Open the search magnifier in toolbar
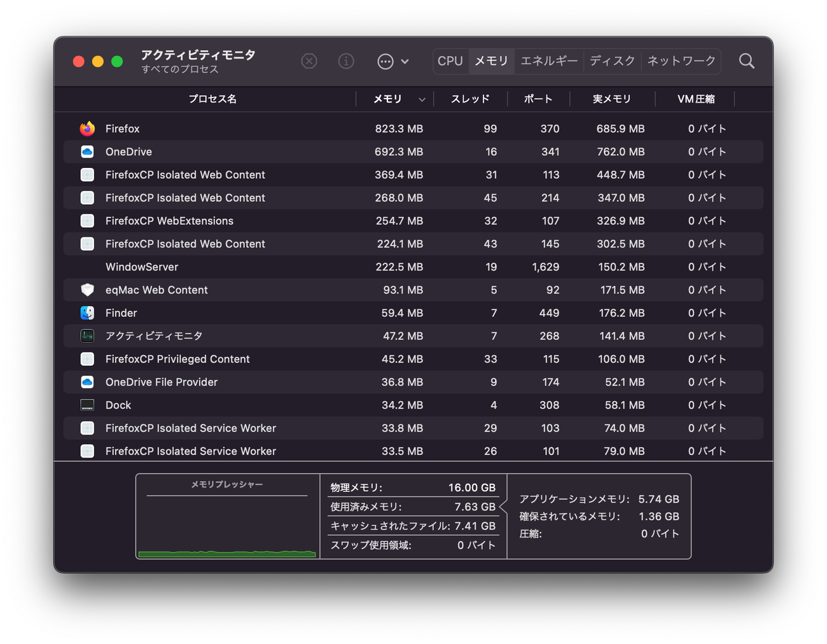This screenshot has height=644, width=827. click(x=746, y=61)
